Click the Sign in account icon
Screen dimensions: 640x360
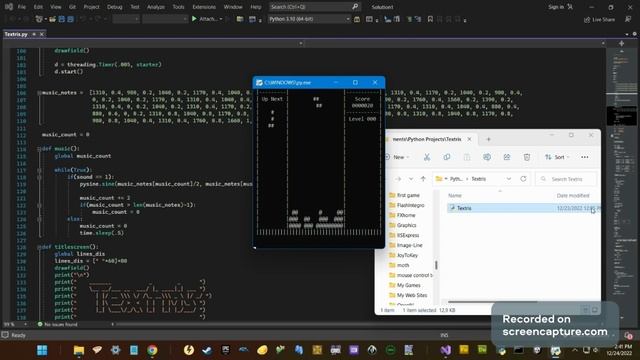click(570, 7)
